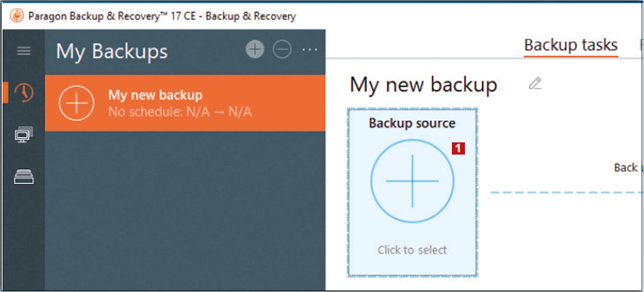Open the hamburger navigation menu

click(24, 51)
